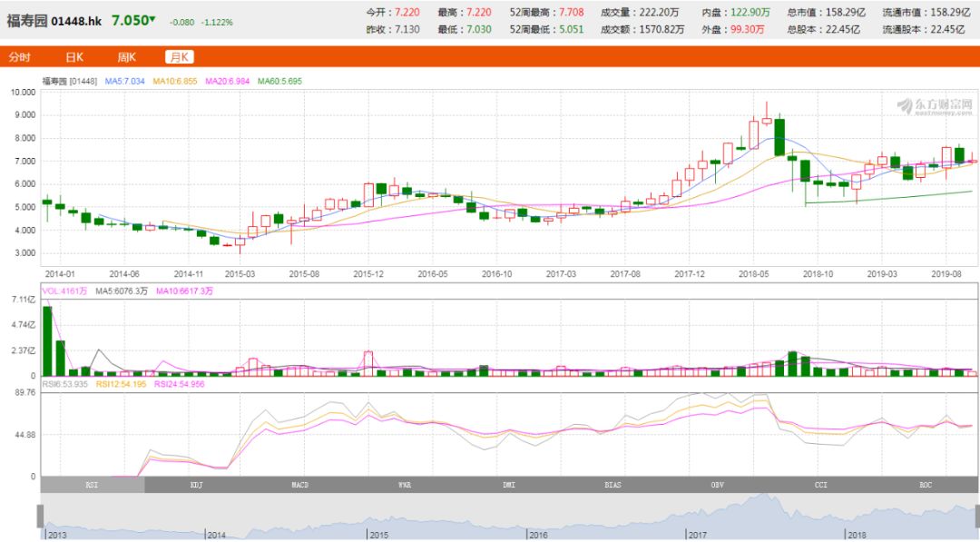
Task: Open the 日K daily candlestick tab
Action: (x=73, y=57)
